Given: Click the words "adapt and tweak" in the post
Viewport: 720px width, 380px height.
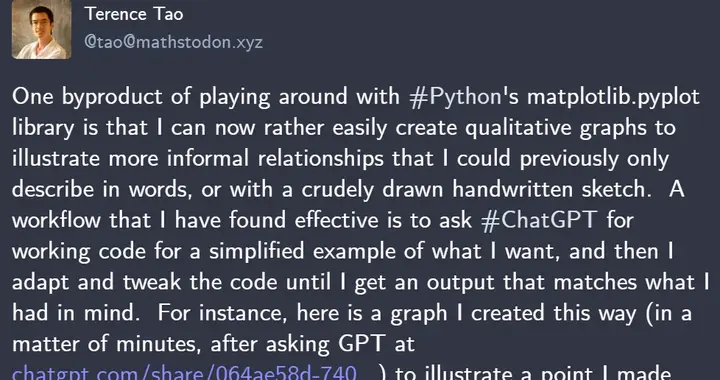Looking at the screenshot, I should click(x=96, y=282).
